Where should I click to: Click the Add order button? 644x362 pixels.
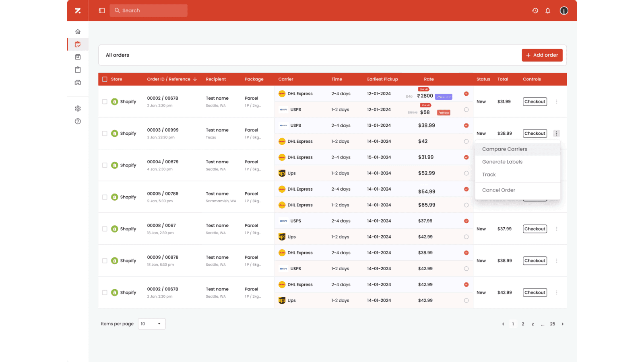pyautogui.click(x=542, y=55)
